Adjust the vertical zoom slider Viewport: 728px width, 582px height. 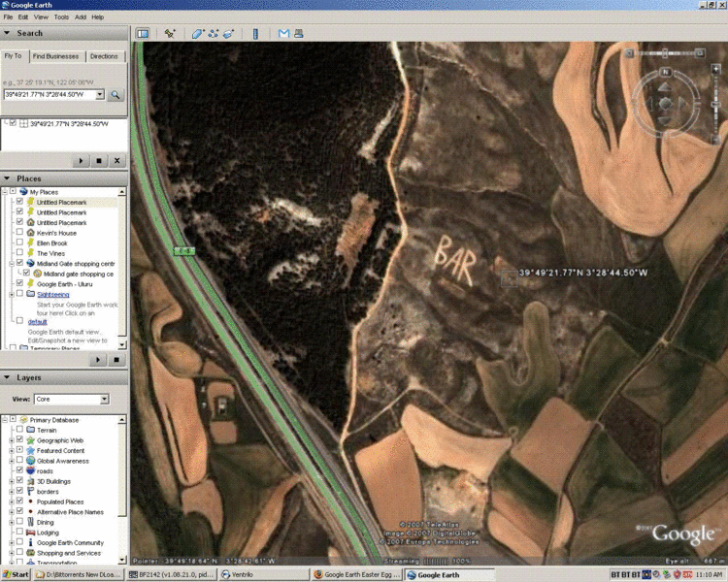click(x=715, y=105)
